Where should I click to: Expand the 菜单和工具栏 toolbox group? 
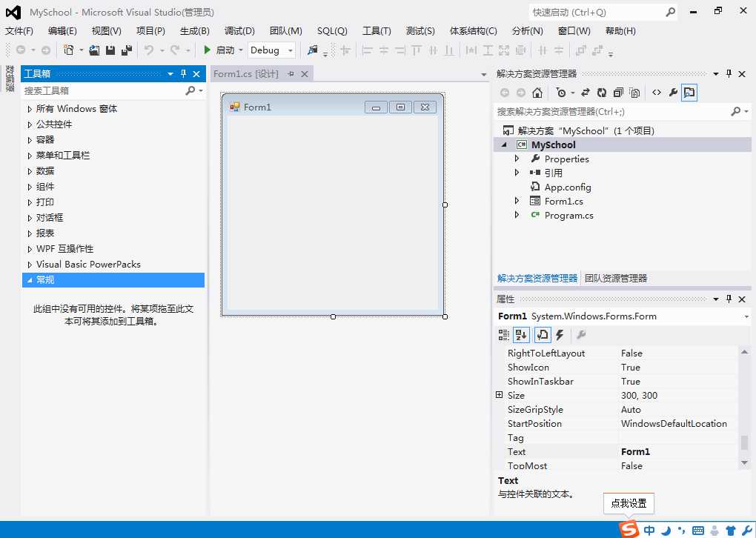click(x=30, y=156)
